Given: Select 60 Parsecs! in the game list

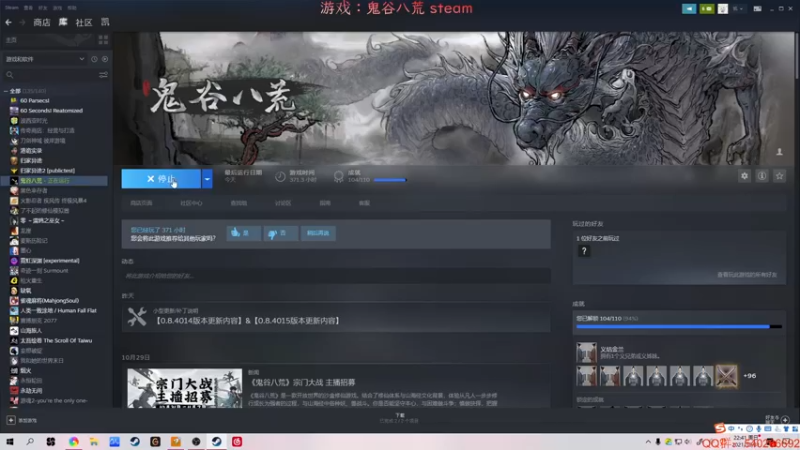Looking at the screenshot, I should pos(35,101).
